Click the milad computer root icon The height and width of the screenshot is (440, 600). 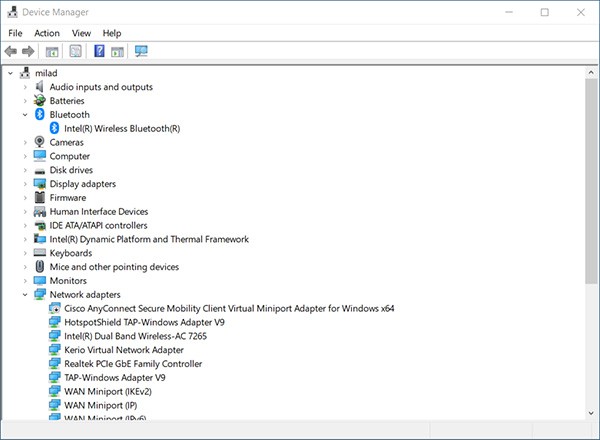click(x=25, y=73)
